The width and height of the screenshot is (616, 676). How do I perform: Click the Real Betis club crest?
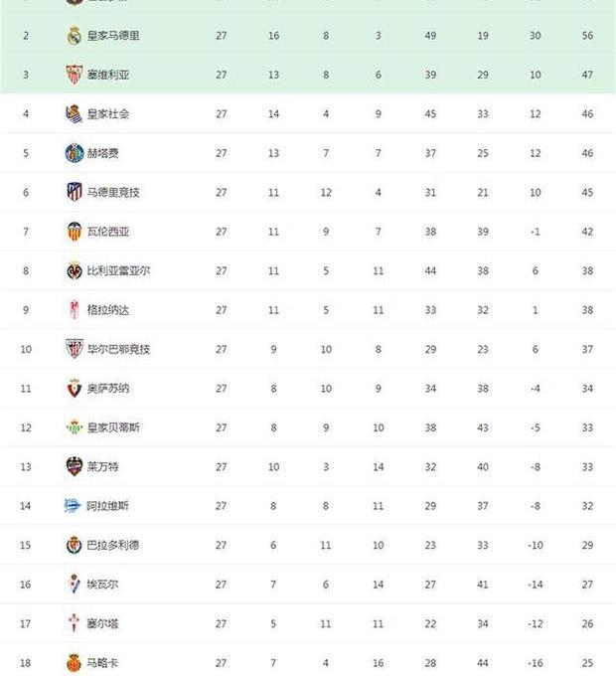[x=75, y=427]
